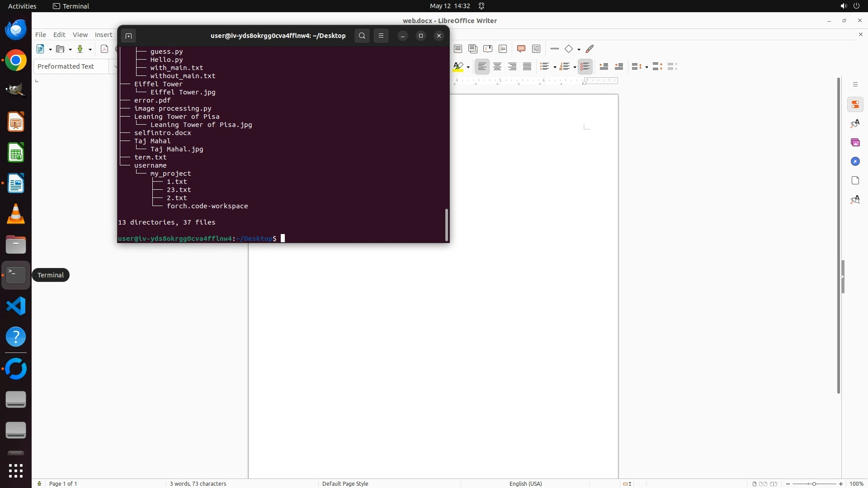
Task: Toggle Align Left paragraph alignment
Action: 482,66
